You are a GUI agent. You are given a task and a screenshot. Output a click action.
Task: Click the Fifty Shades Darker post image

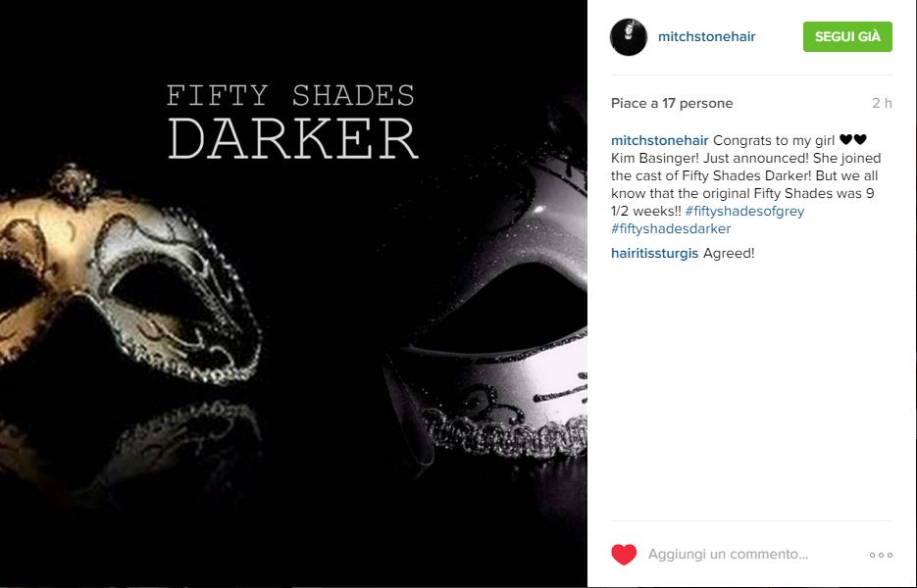pyautogui.click(x=293, y=294)
